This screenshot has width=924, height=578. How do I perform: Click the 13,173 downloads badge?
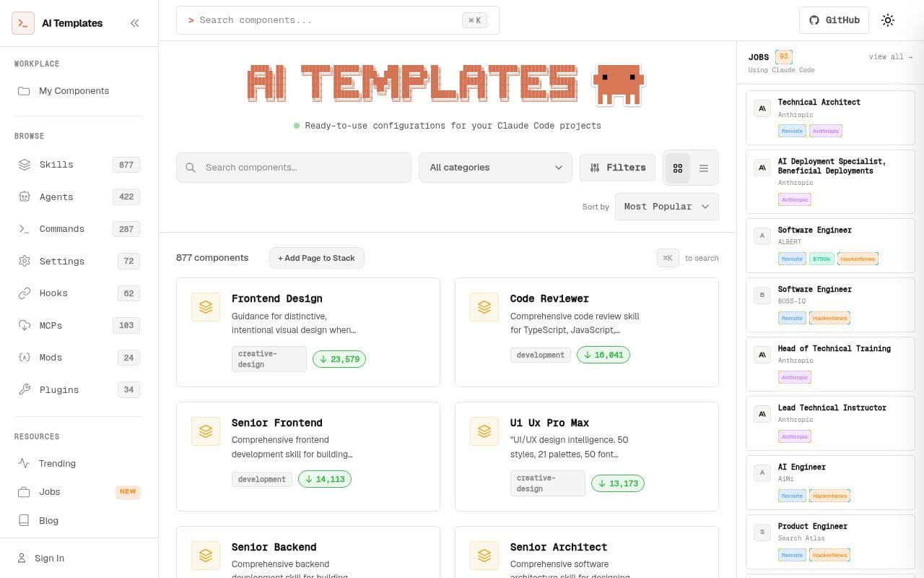(x=618, y=483)
